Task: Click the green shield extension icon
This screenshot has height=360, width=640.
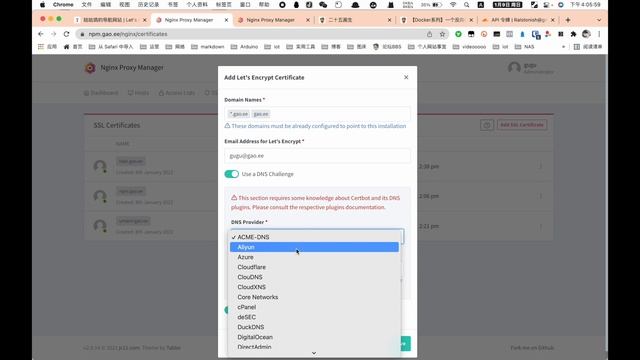Action: [x=458, y=34]
